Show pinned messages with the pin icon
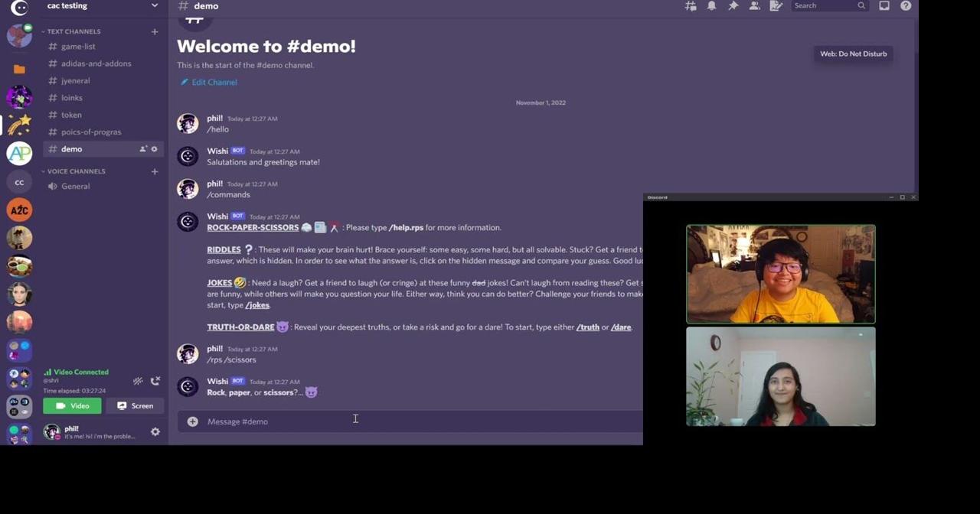The image size is (980, 514). 733,6
